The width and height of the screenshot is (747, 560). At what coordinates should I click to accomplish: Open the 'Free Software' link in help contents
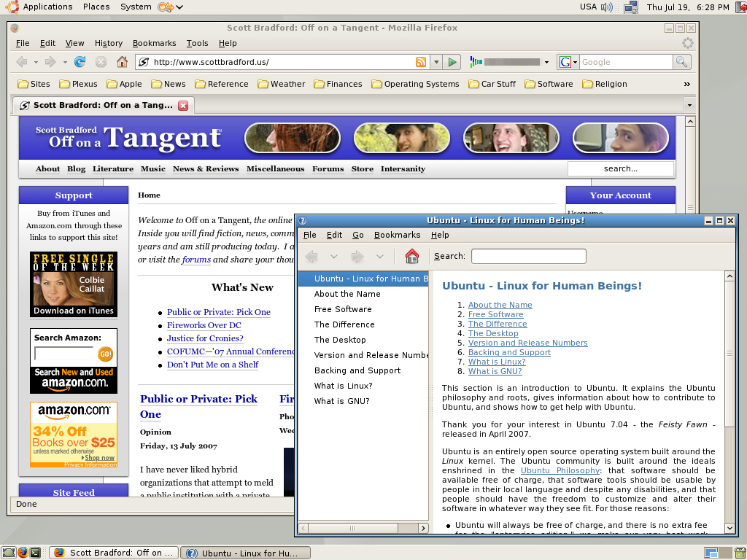coord(495,314)
